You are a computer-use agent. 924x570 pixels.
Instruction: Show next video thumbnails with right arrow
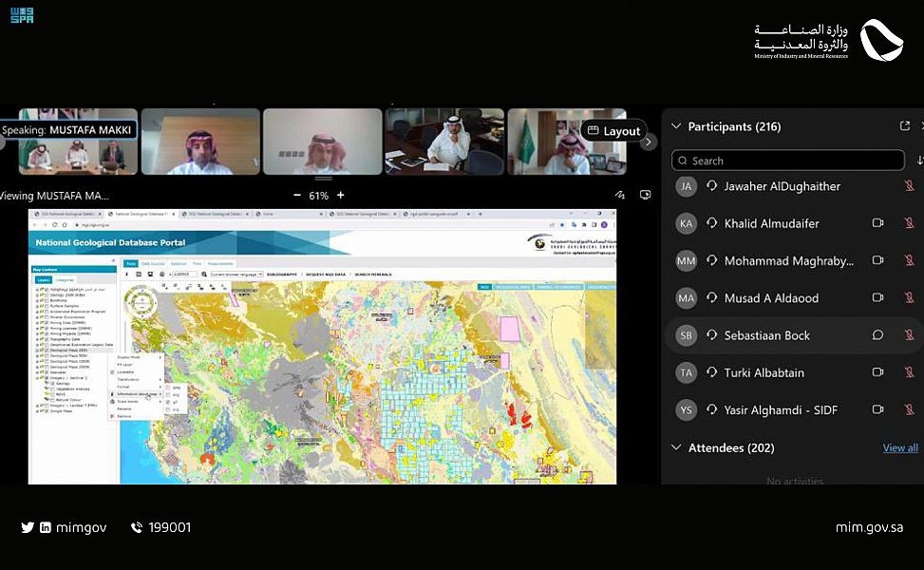(x=649, y=142)
